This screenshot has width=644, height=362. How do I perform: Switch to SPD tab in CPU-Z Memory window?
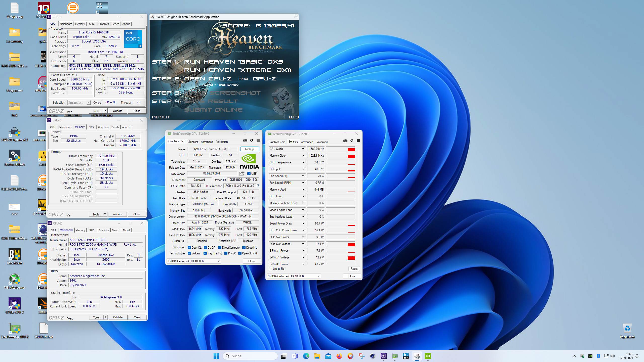tap(91, 127)
